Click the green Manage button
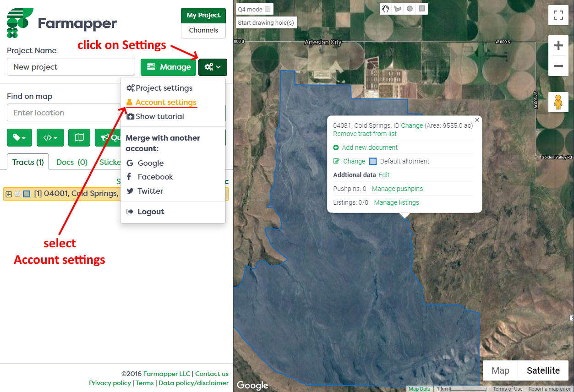574x392 pixels. [168, 67]
